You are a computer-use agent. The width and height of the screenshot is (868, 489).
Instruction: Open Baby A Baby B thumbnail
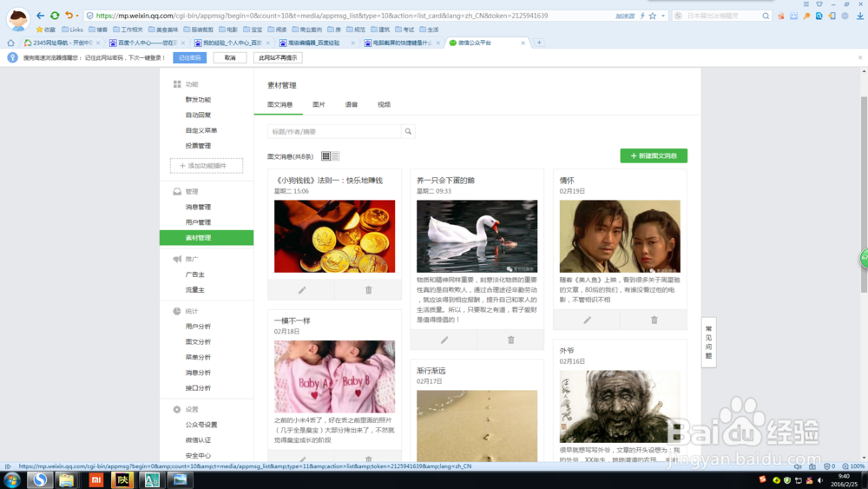pos(334,377)
